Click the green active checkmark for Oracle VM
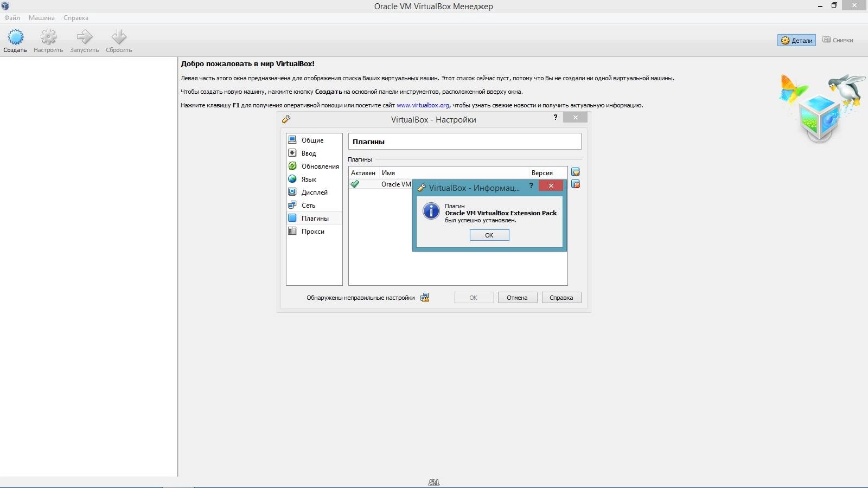This screenshot has width=868, height=488. click(355, 184)
